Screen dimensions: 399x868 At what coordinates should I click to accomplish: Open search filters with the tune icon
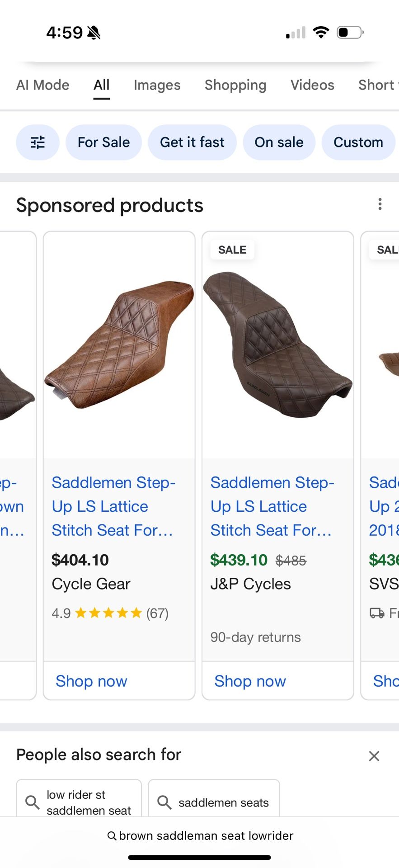click(x=38, y=142)
